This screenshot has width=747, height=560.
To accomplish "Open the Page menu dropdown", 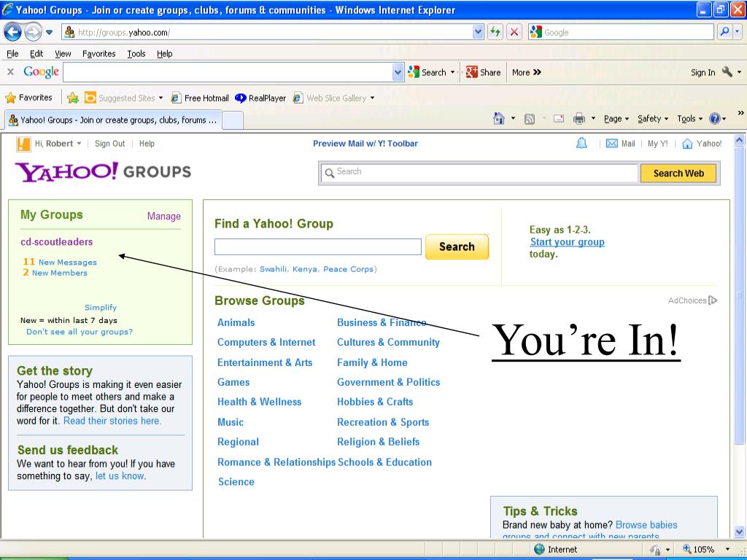I will (616, 119).
